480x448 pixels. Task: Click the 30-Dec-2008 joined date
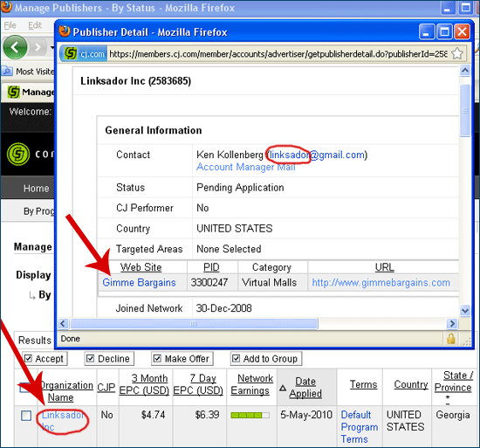click(x=223, y=308)
